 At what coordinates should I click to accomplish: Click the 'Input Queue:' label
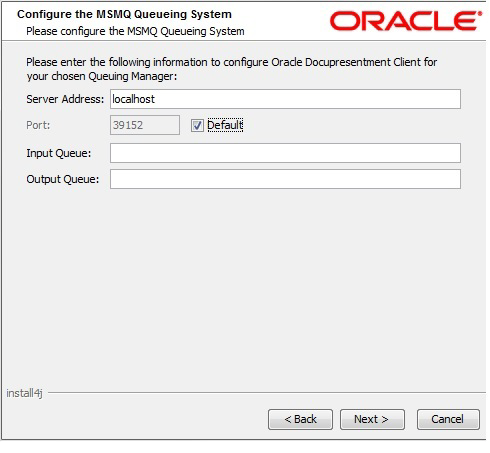click(x=59, y=153)
